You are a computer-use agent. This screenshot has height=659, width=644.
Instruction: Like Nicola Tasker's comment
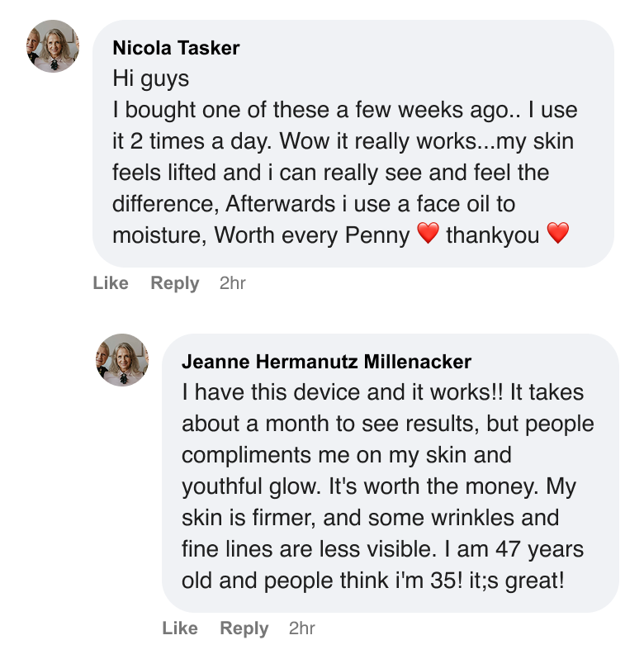(x=111, y=283)
